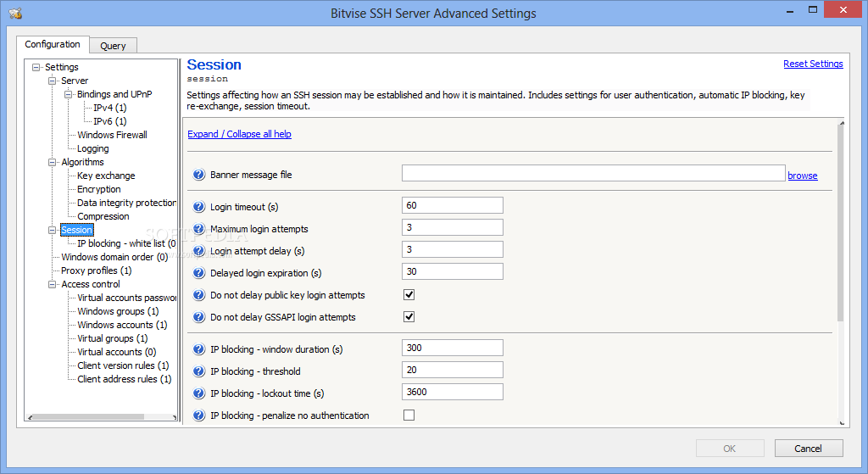Image resolution: width=868 pixels, height=474 pixels.
Task: Click browse link for banner file
Action: tap(803, 176)
